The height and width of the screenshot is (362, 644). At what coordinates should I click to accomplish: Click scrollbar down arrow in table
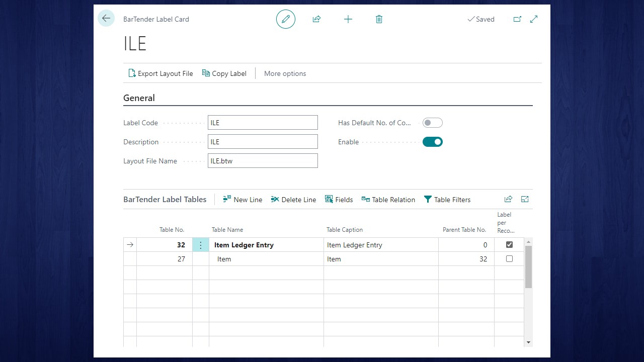pyautogui.click(x=528, y=342)
